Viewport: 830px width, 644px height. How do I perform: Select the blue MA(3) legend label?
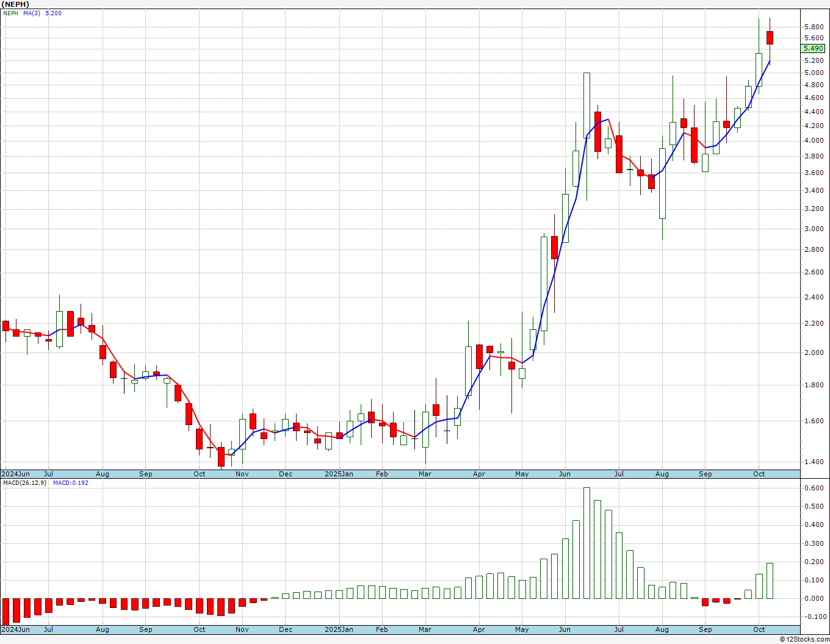coord(32,13)
